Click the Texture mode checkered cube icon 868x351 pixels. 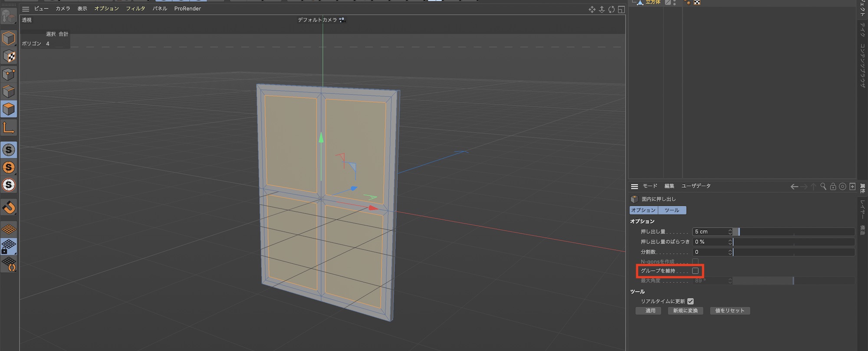pyautogui.click(x=9, y=56)
